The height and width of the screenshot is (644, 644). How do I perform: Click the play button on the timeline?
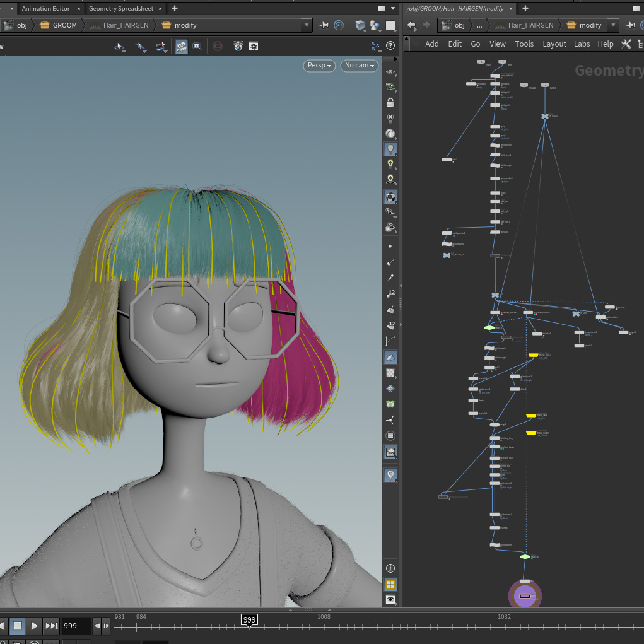[x=35, y=626]
